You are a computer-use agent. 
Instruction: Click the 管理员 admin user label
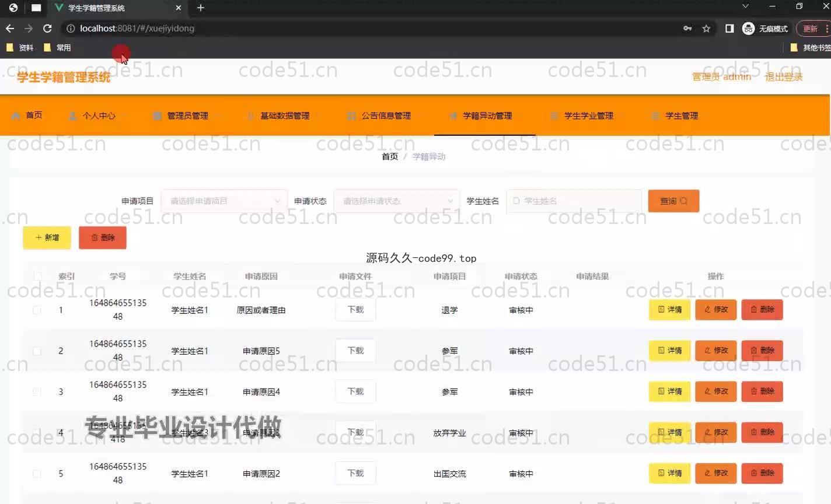(721, 76)
